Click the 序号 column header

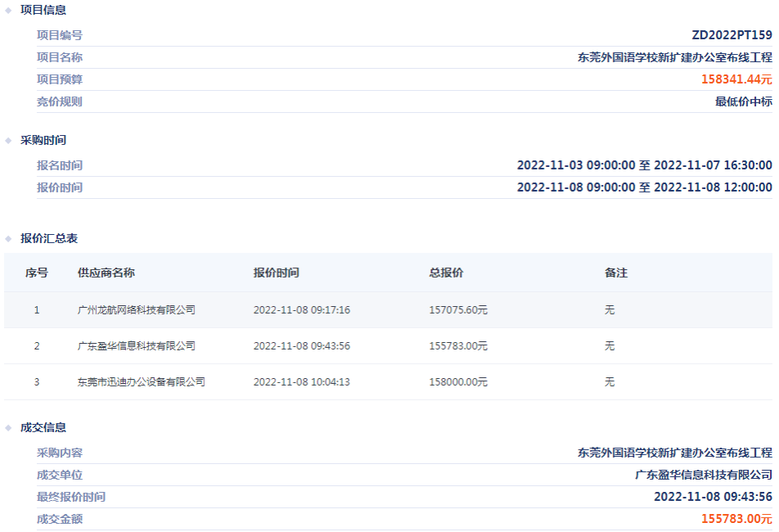pos(37,273)
